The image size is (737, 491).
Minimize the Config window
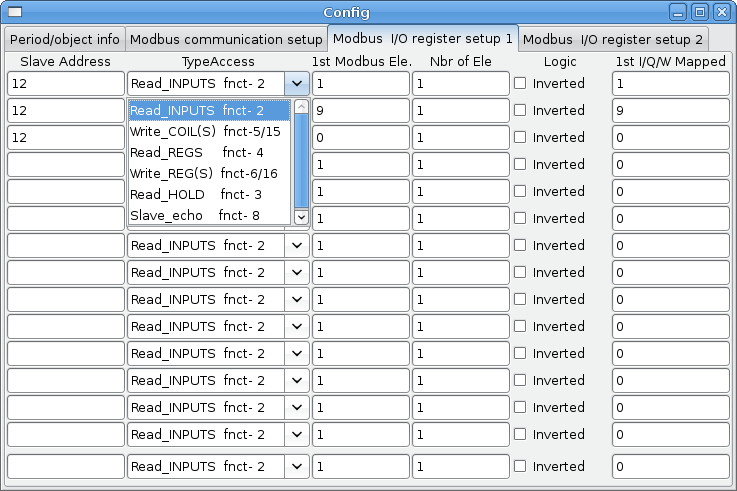679,12
